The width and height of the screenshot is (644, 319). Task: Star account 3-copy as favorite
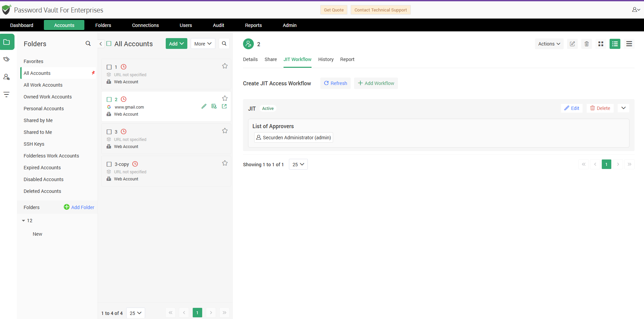[x=225, y=163]
